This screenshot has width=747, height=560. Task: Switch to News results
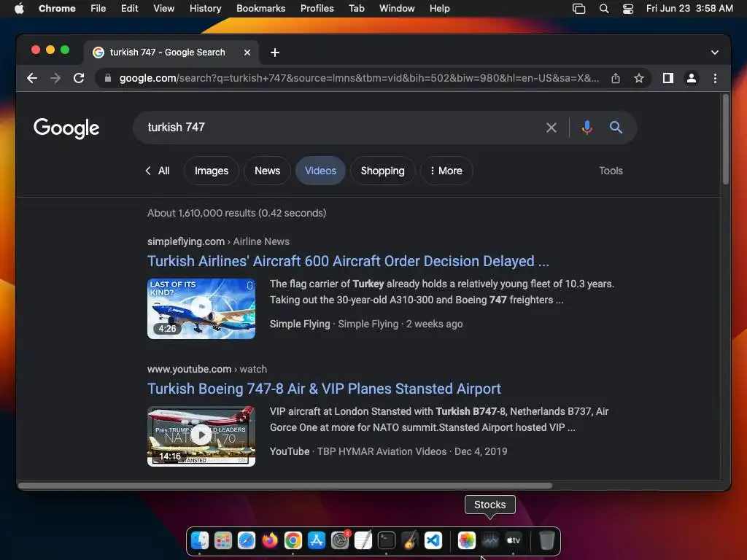pos(267,171)
